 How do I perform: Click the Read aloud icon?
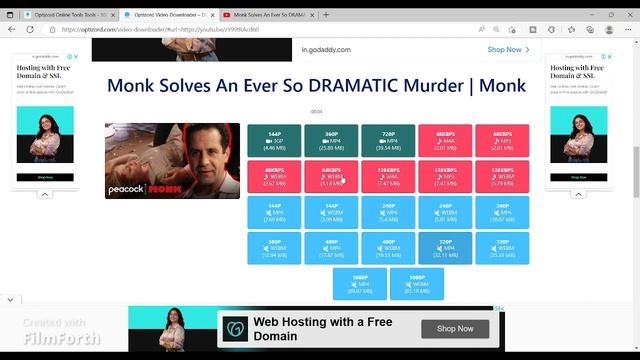(482, 29)
